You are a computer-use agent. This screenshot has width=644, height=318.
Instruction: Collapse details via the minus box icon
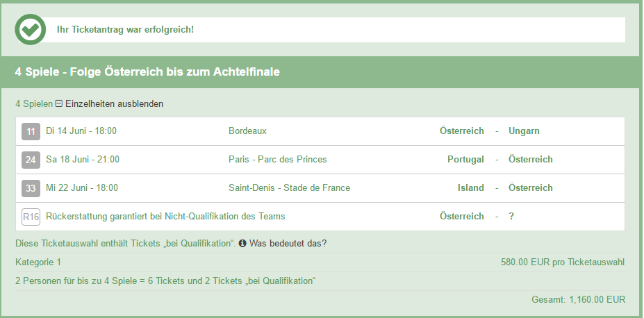click(59, 104)
